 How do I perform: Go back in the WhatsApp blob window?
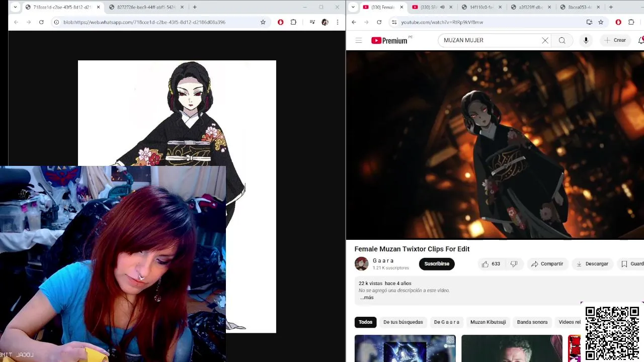tap(16, 22)
